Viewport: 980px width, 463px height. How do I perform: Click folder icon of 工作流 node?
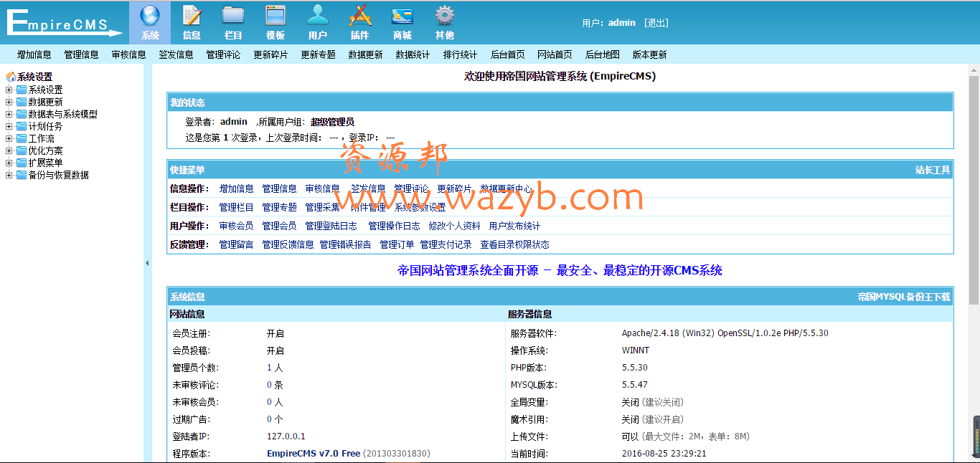22,138
